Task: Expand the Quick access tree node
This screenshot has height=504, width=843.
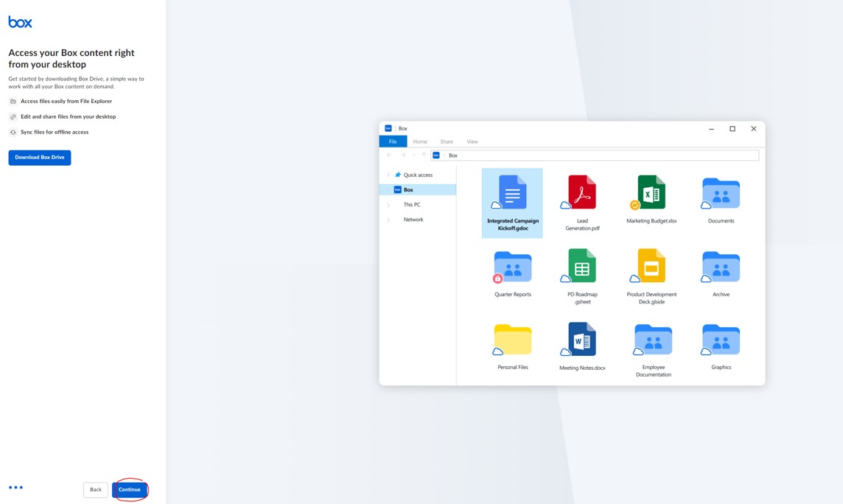Action: 388,175
